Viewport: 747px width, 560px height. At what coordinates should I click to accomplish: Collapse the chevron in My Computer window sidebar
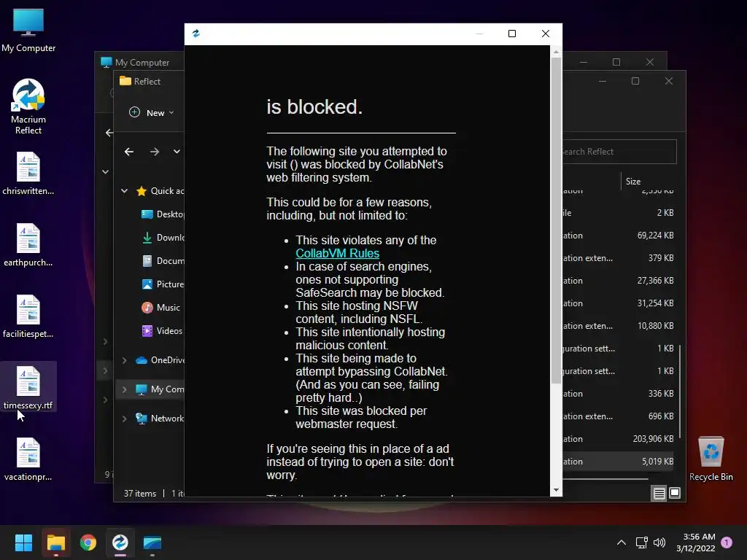tap(105, 172)
